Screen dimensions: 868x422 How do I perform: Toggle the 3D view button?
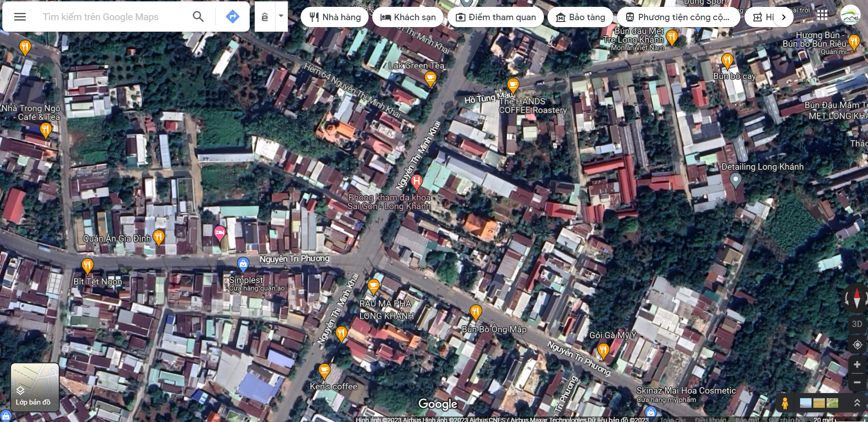pos(857,324)
